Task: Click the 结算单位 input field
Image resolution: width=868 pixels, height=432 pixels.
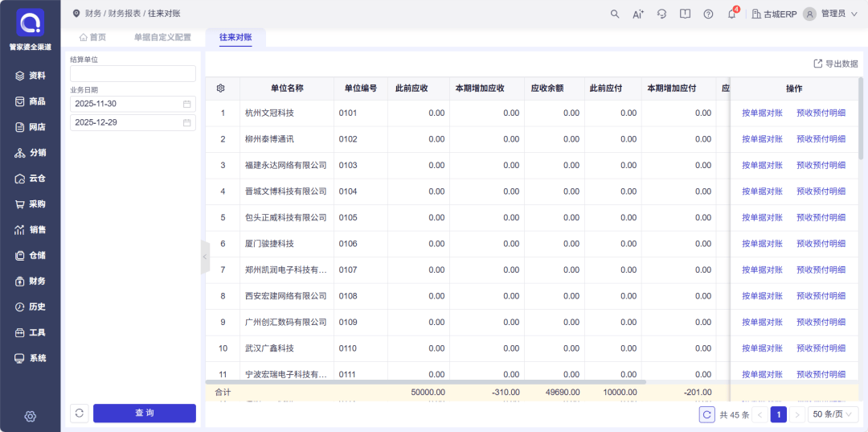Action: [x=133, y=74]
